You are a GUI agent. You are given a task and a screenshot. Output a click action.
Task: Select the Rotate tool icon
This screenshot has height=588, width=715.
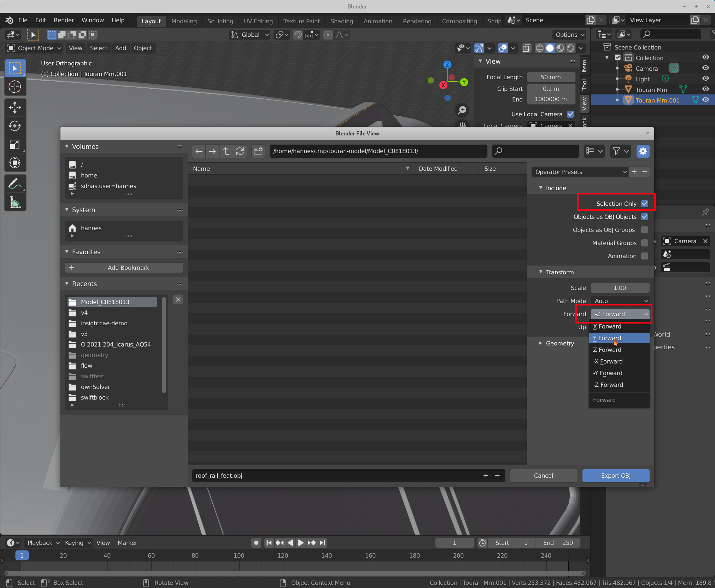click(15, 126)
